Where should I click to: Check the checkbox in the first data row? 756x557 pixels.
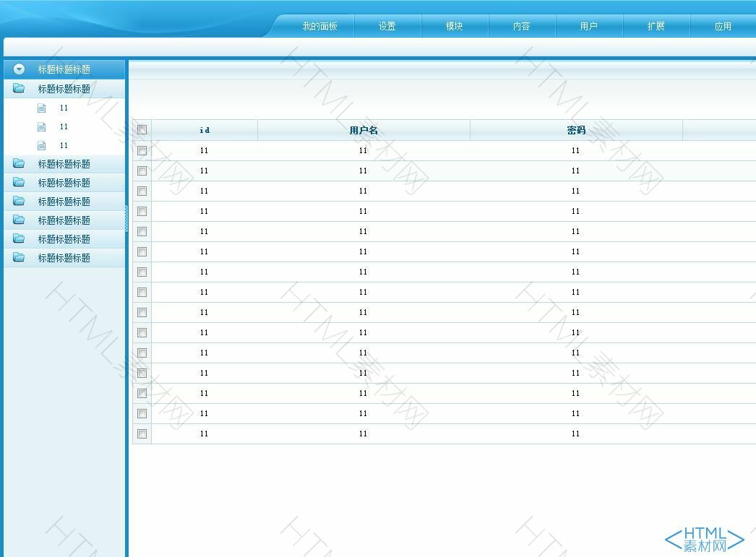142,150
